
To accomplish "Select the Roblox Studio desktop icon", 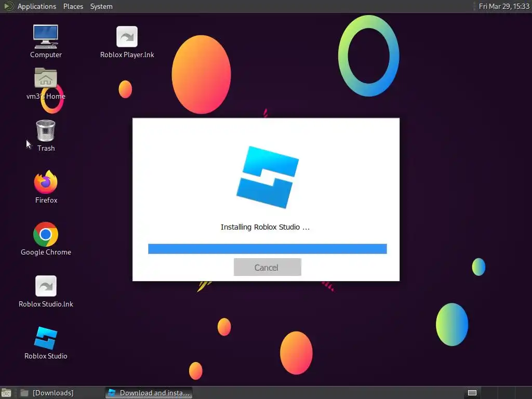I will tap(46, 343).
